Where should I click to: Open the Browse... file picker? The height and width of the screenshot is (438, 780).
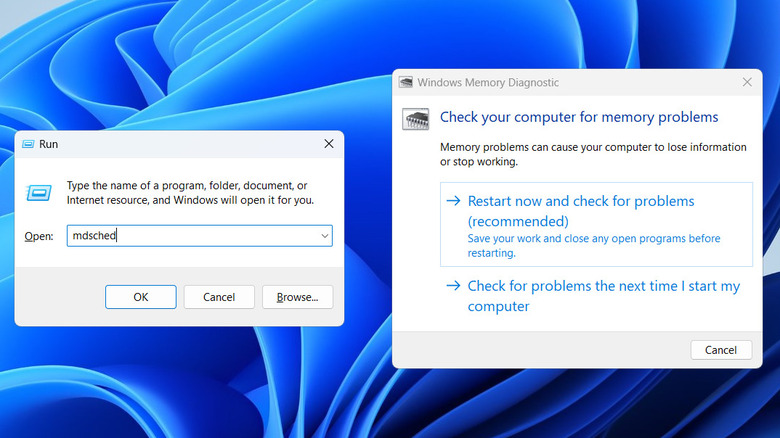(x=297, y=297)
